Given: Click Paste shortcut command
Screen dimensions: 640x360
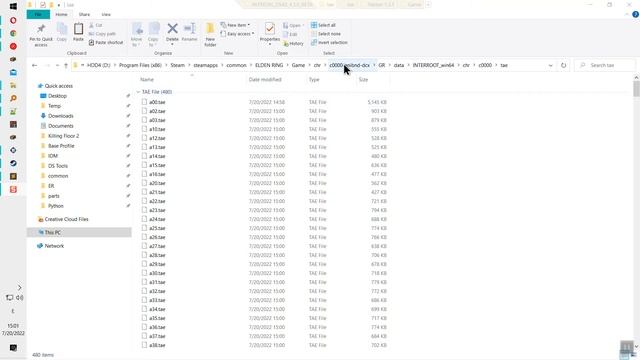Looking at the screenshot, I should pos(106,42).
